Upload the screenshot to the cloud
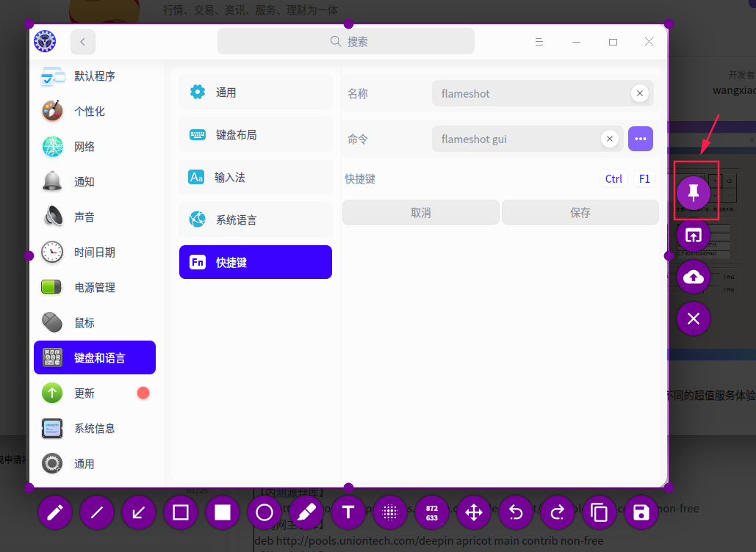 click(694, 277)
